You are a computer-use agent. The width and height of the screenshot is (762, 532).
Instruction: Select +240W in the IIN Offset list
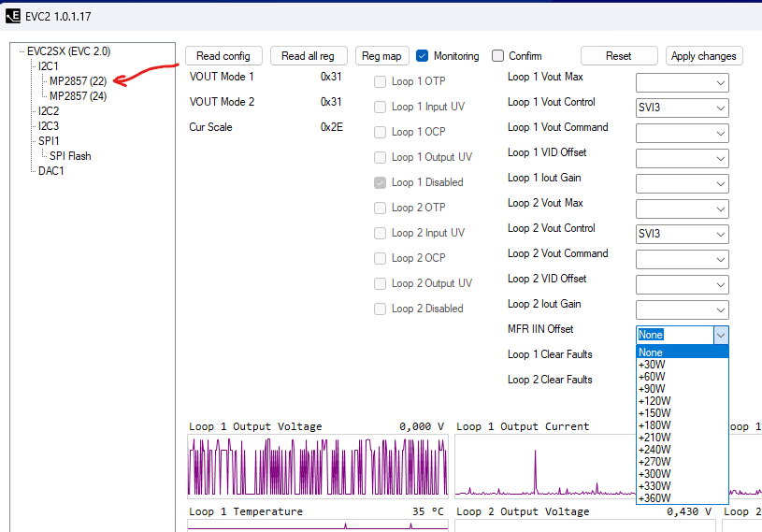(683, 450)
